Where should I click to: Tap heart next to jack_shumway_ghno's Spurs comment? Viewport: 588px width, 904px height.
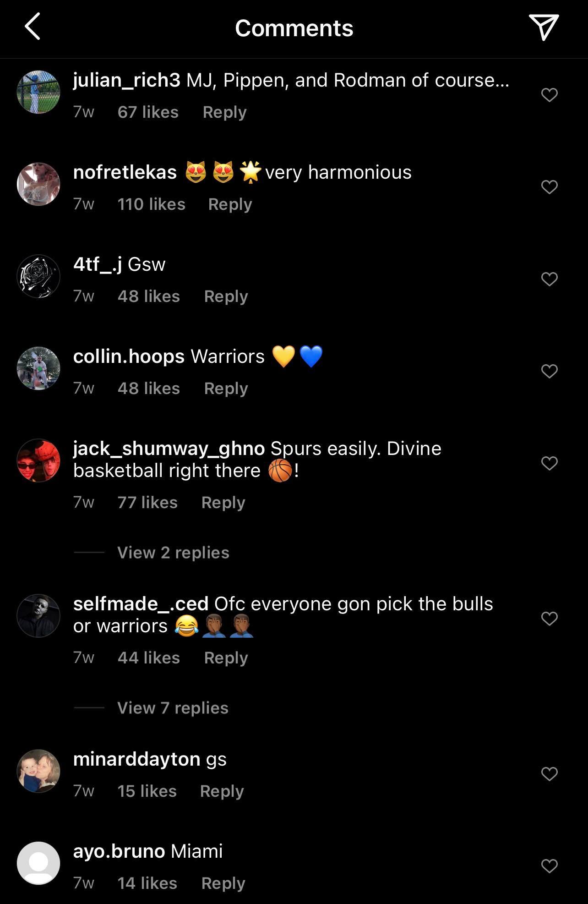click(x=549, y=463)
